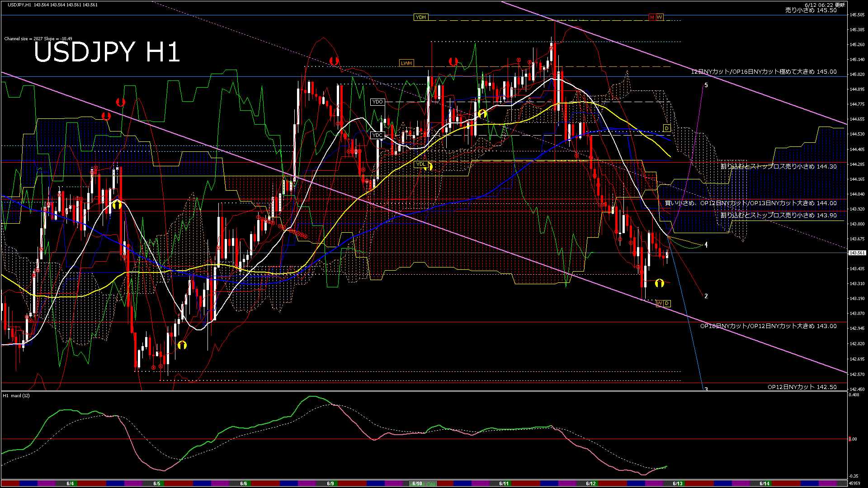The image size is (868, 488).
Task: Click the H1 macd (12) indicator label
Action: (16, 396)
